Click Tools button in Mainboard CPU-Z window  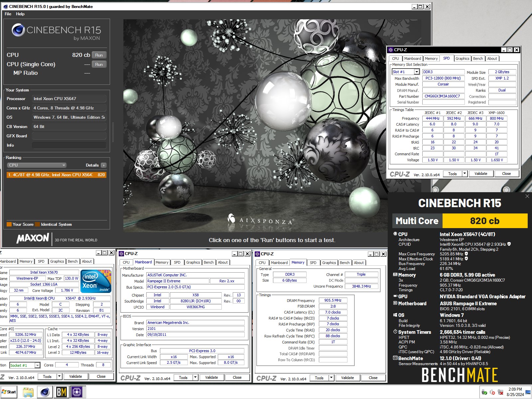[x=183, y=377]
